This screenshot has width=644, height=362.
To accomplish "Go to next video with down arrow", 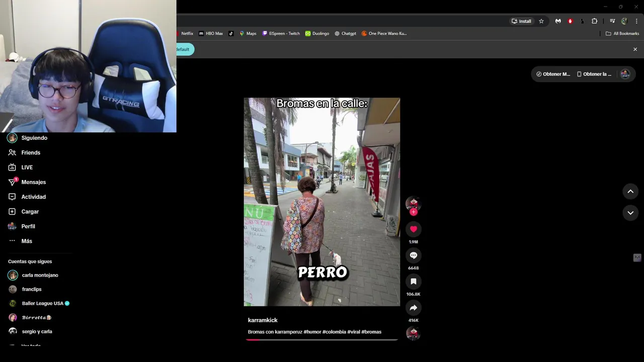I will click(630, 213).
